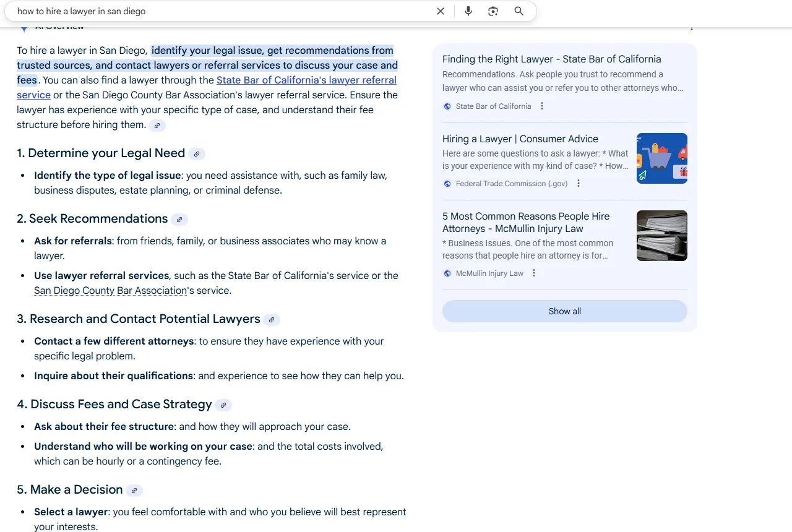Image resolution: width=792 pixels, height=532 pixels.
Task: Click link icon next to Make a Decision
Action: click(x=134, y=491)
